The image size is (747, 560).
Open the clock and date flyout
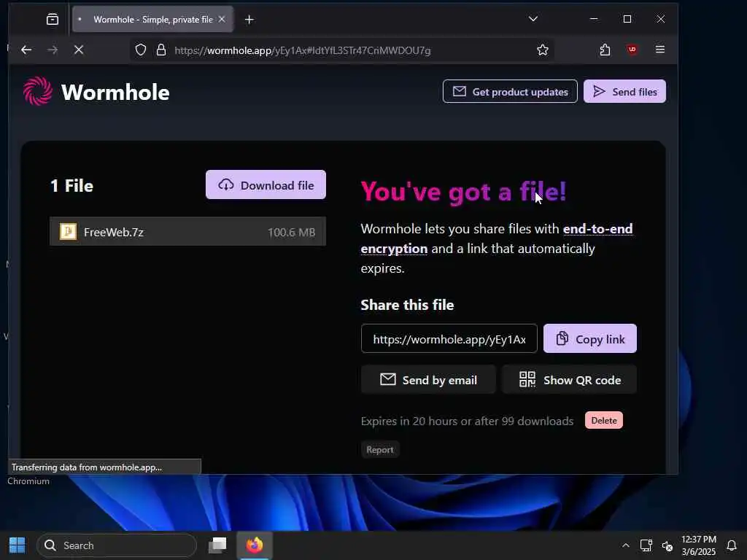[698, 545]
